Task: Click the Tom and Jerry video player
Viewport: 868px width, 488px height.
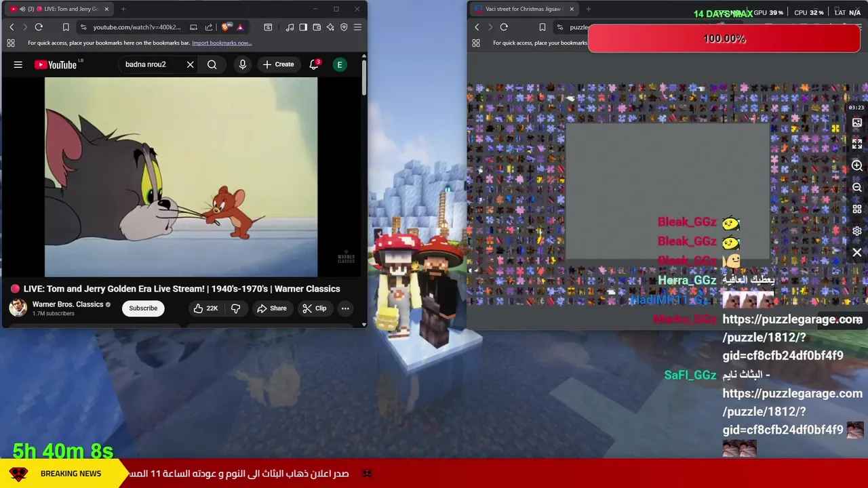Action: (181, 177)
